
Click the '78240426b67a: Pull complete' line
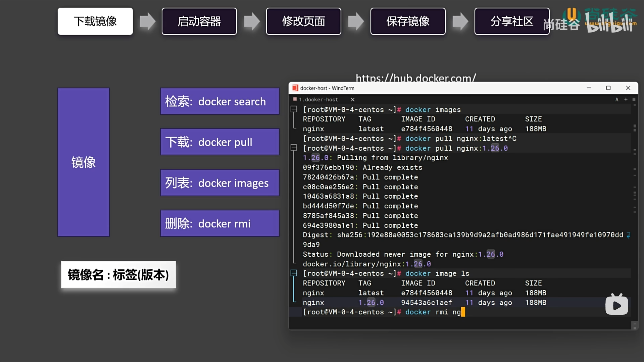pyautogui.click(x=360, y=177)
